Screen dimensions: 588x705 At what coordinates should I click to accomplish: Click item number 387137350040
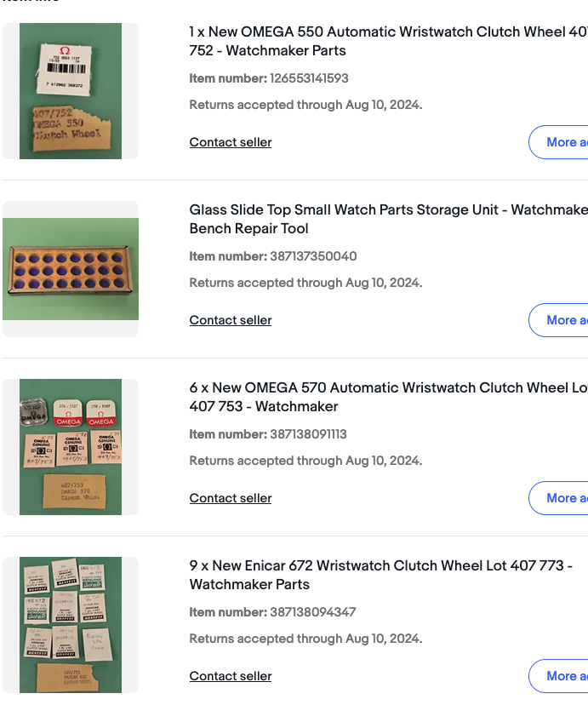313,256
